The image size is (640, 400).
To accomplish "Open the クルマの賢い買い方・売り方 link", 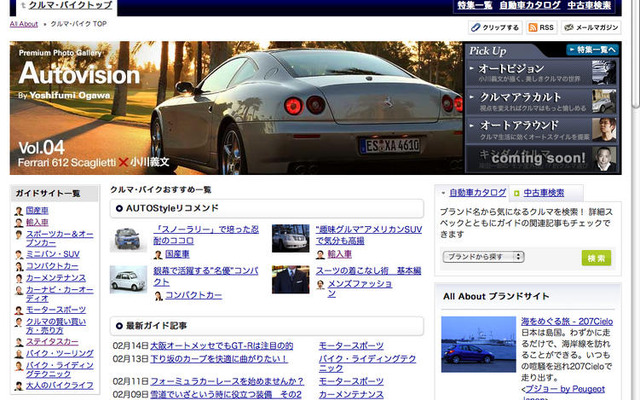I will 56,326.
